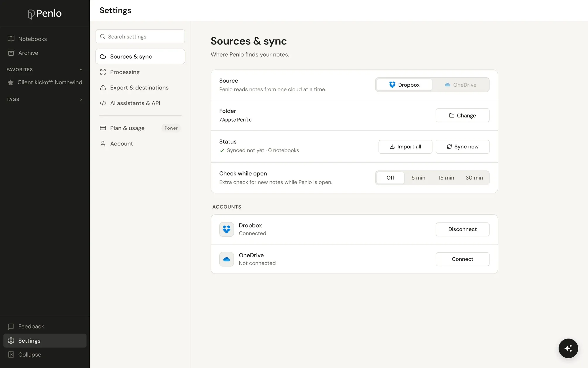The image size is (588, 368).
Task: Select OneDrive as the source
Action: 460,85
